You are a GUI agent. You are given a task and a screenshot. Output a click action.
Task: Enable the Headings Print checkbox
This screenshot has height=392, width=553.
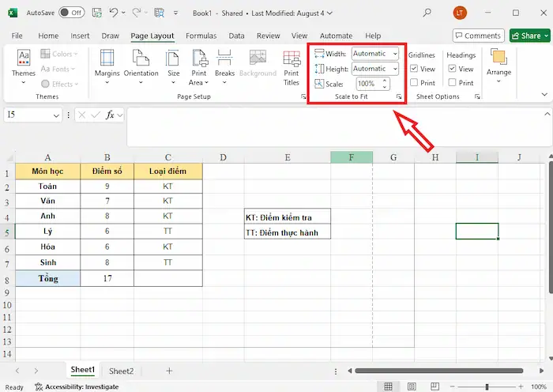pos(453,83)
